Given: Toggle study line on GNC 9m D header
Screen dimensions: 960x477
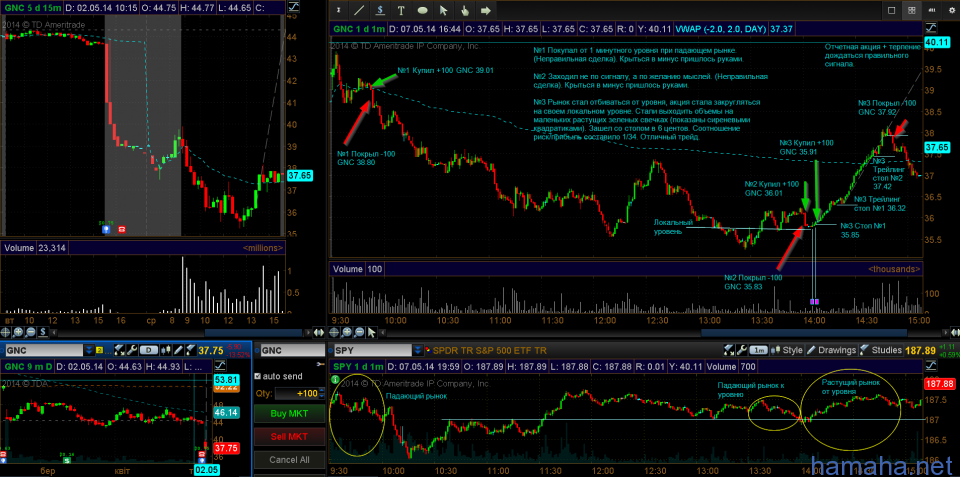Looking at the screenshot, I should 220,366.
